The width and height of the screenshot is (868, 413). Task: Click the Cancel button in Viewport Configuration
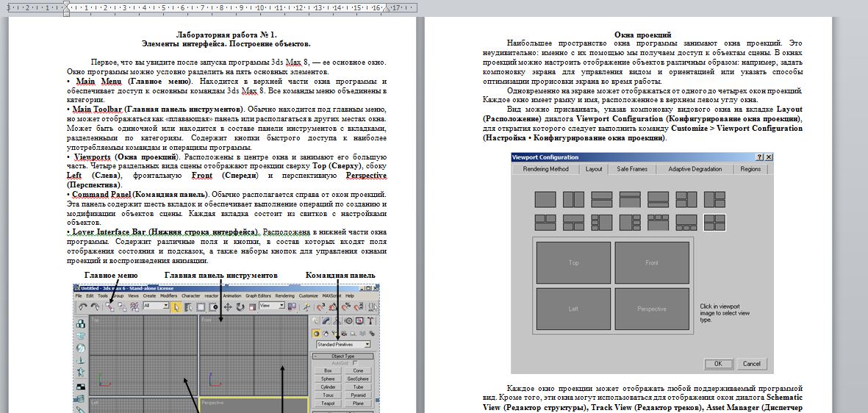click(751, 364)
